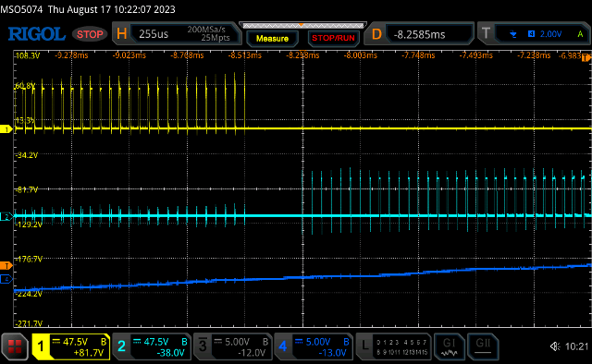Click the channel 1 ground marker

[6, 129]
